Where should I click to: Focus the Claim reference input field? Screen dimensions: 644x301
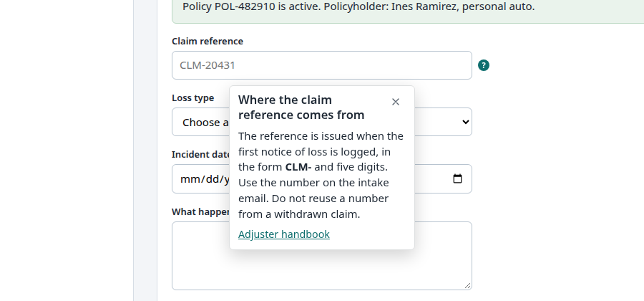pos(321,65)
